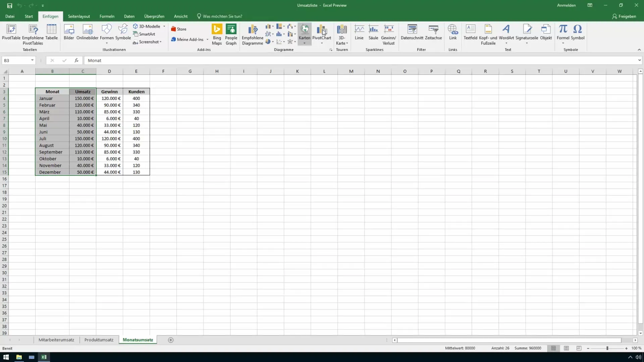
Task: Switch to Mitarbeiterumsatz sheet tab
Action: (x=56, y=340)
